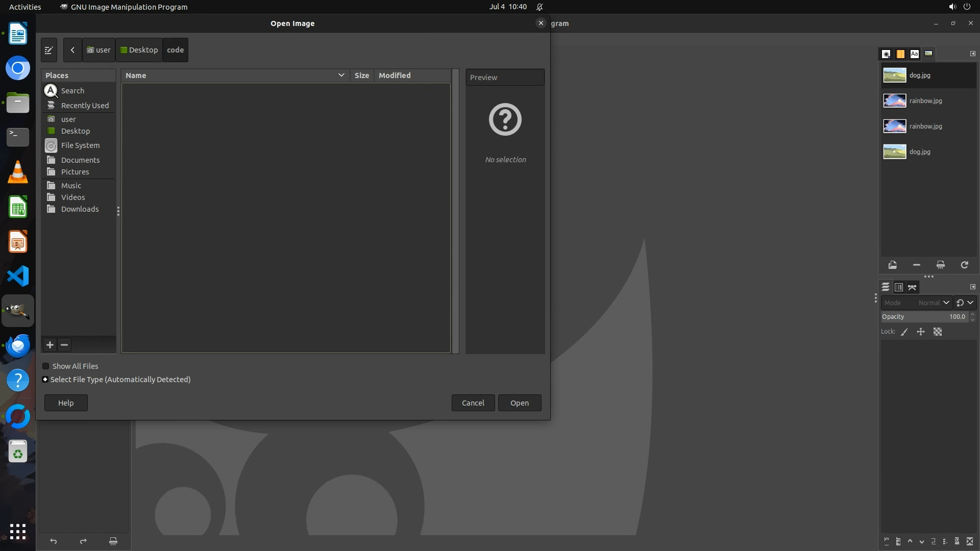This screenshot has width=980, height=551.
Task: Expand Select File Type section
Action: point(45,380)
